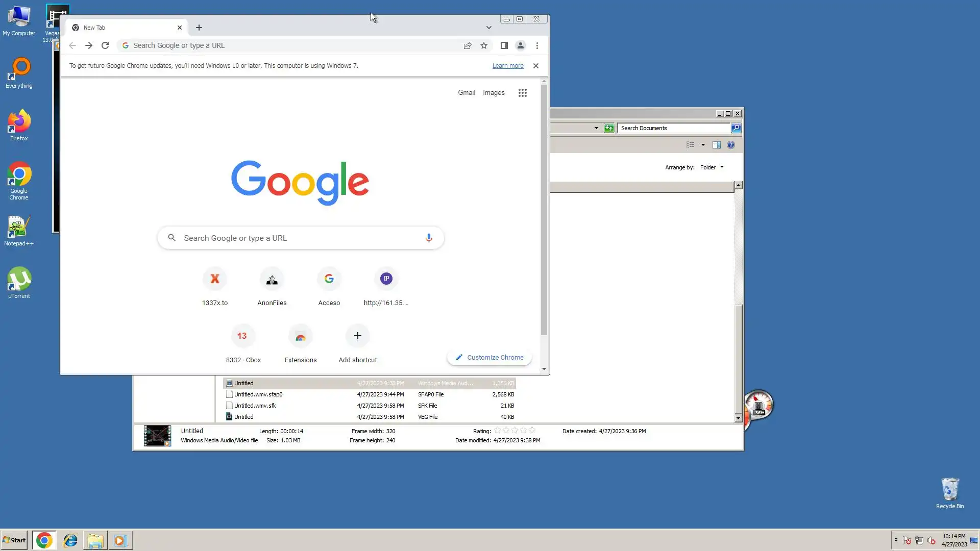Bookmark this tab with star icon
Image resolution: width=980 pixels, height=551 pixels.
484,45
